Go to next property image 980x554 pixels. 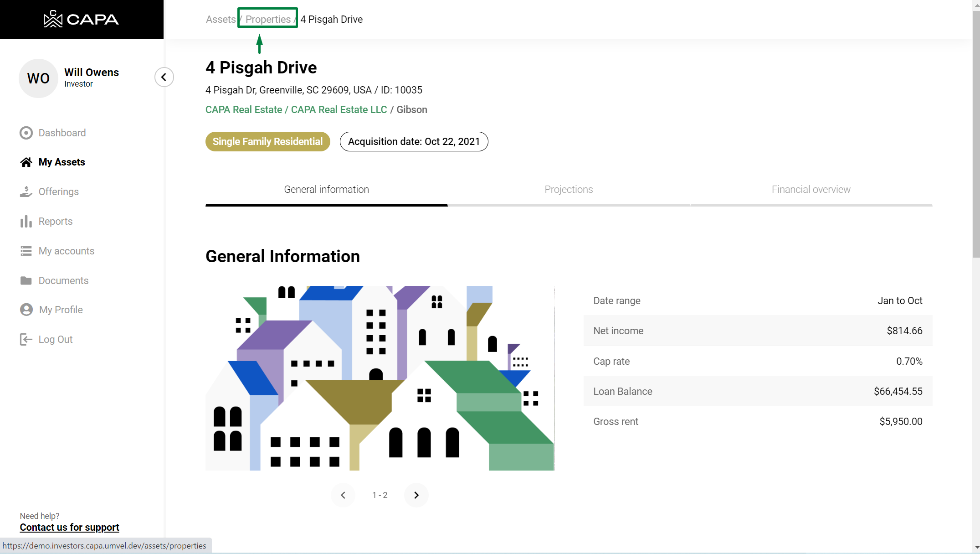coord(416,495)
